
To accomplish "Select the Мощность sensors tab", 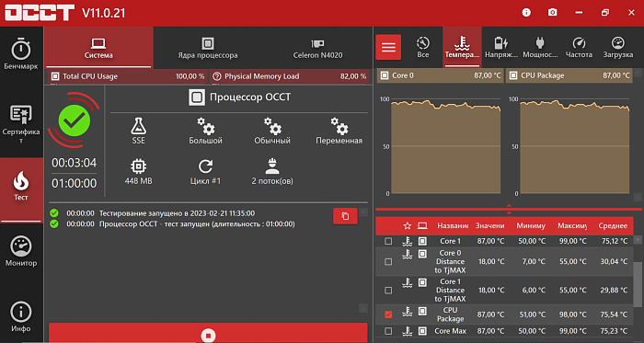I will pos(540,47).
